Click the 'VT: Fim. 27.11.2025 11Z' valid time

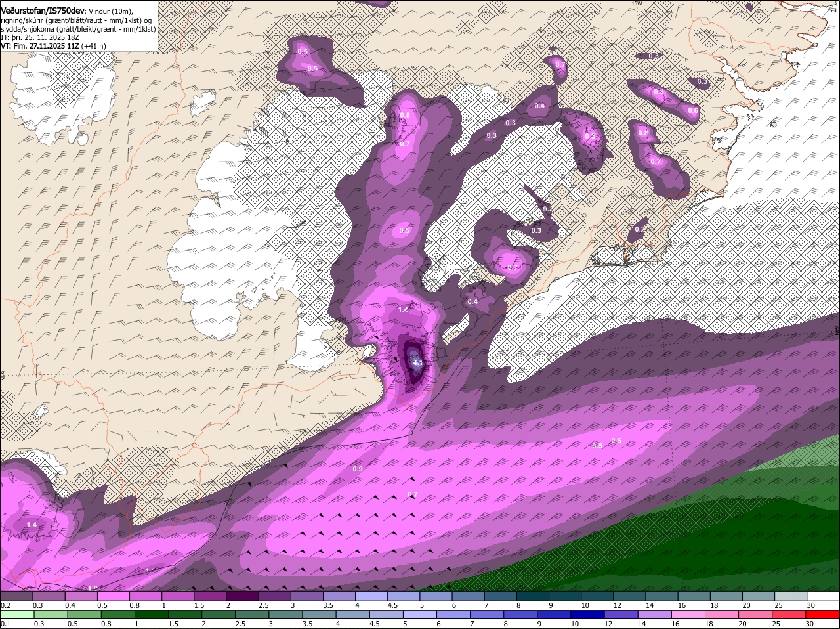click(x=40, y=46)
